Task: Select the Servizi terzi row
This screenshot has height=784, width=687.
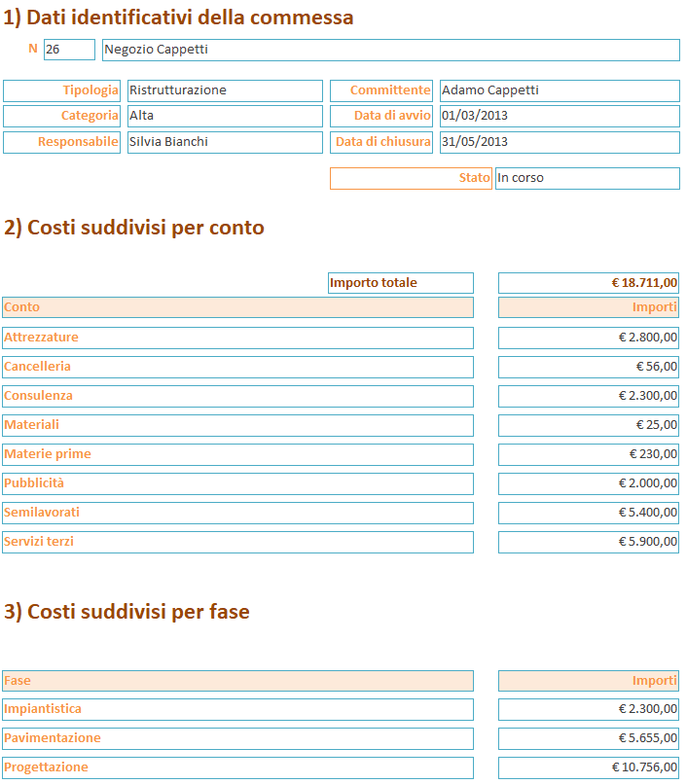Action: click(237, 542)
